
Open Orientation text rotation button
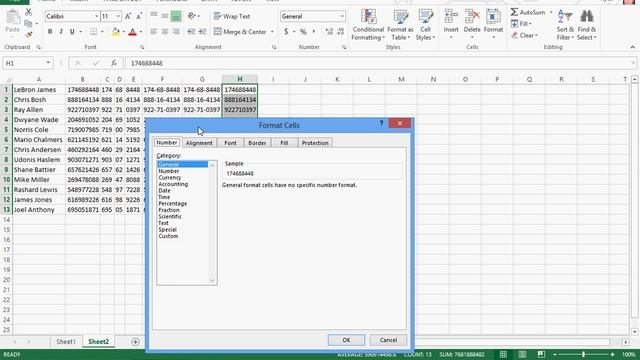[191, 16]
